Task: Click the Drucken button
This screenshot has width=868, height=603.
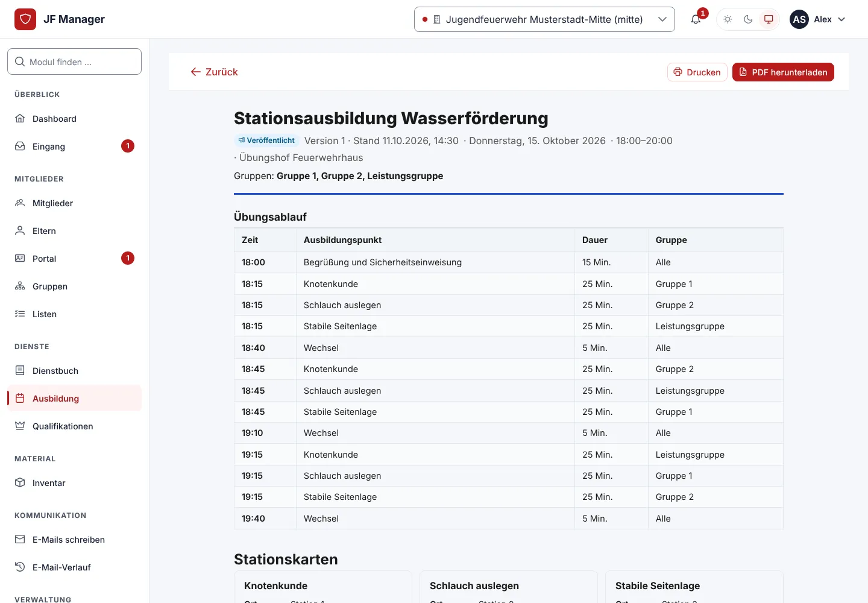Action: pyautogui.click(x=697, y=72)
